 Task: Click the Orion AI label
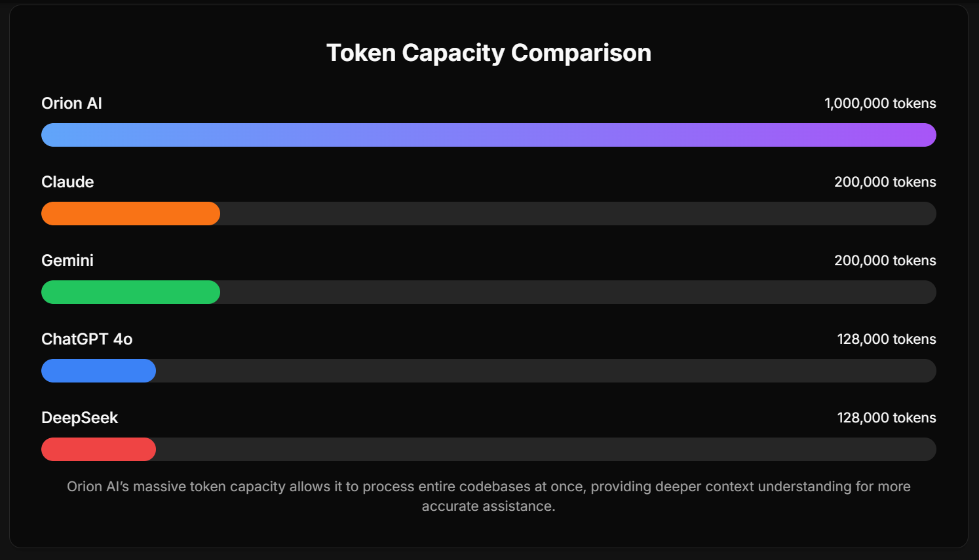coord(71,103)
